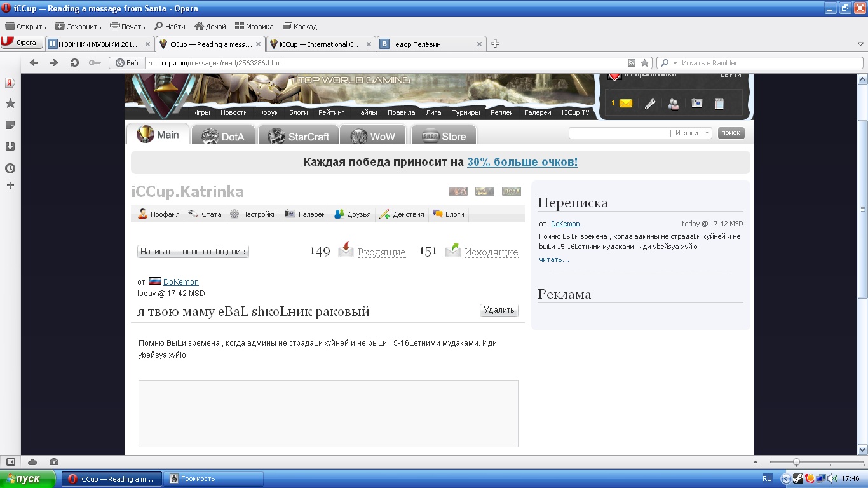Screen dimensions: 868x488
Task: Click выйти logout link
Action: [x=731, y=75]
